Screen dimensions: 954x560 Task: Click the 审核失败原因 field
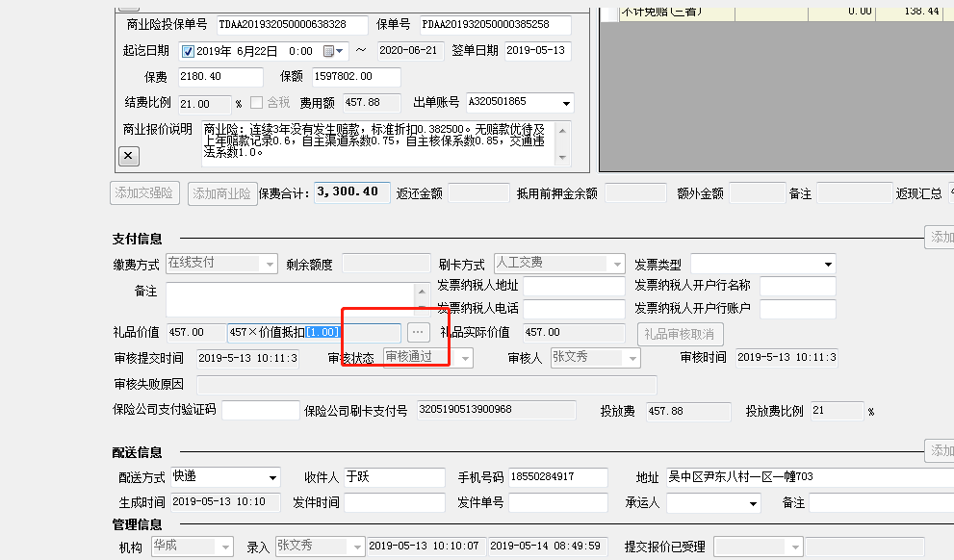(426, 385)
